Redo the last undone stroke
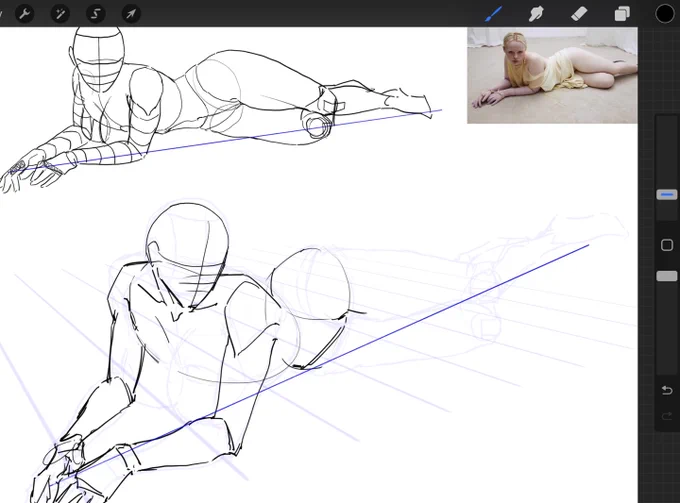Image resolution: width=680 pixels, height=503 pixels. coord(667,417)
